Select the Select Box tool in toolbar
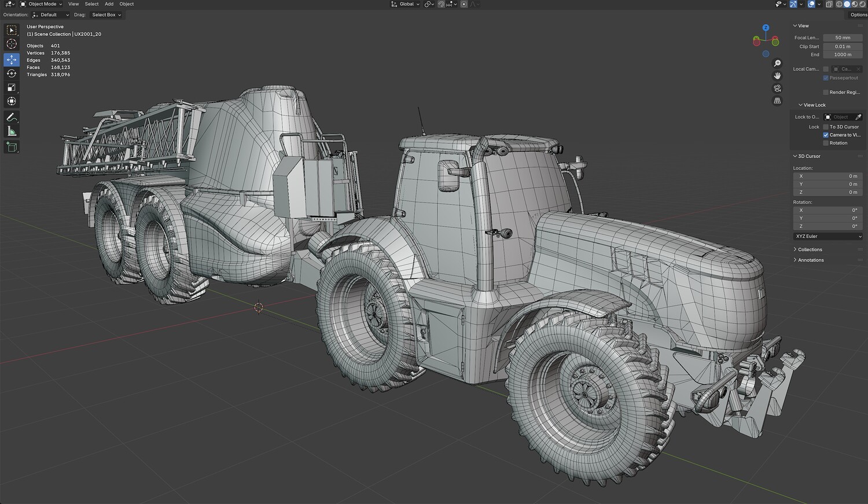This screenshot has height=504, width=868. pyautogui.click(x=12, y=30)
